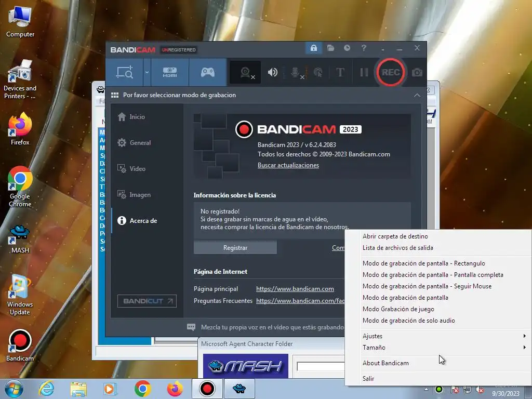Open the screen mode dropdown arrow
The image size is (532, 399).
click(x=147, y=72)
